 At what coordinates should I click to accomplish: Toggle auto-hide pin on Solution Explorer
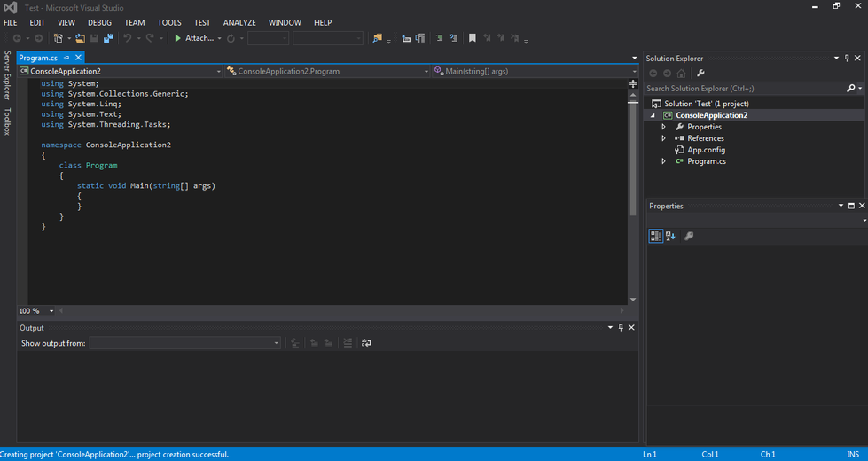pos(848,59)
